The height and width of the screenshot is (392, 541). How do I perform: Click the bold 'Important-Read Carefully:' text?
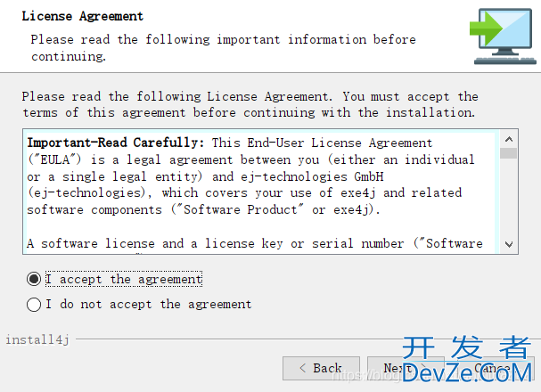(x=116, y=143)
